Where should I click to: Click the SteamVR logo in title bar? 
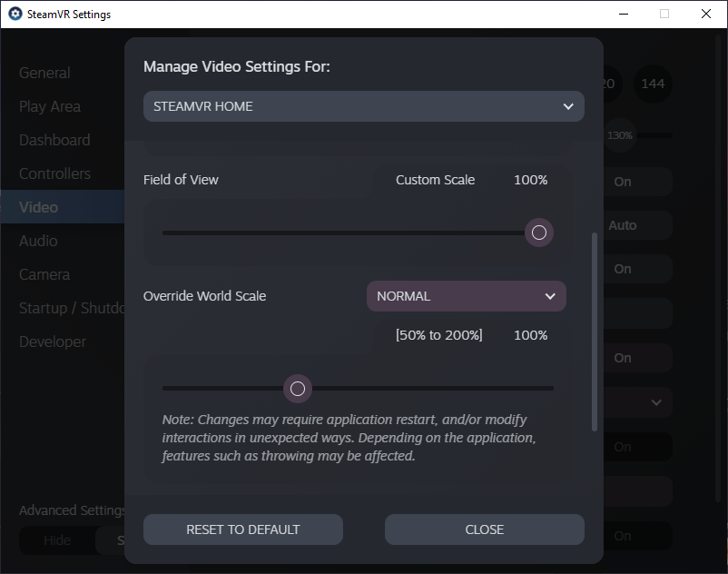coord(15,15)
